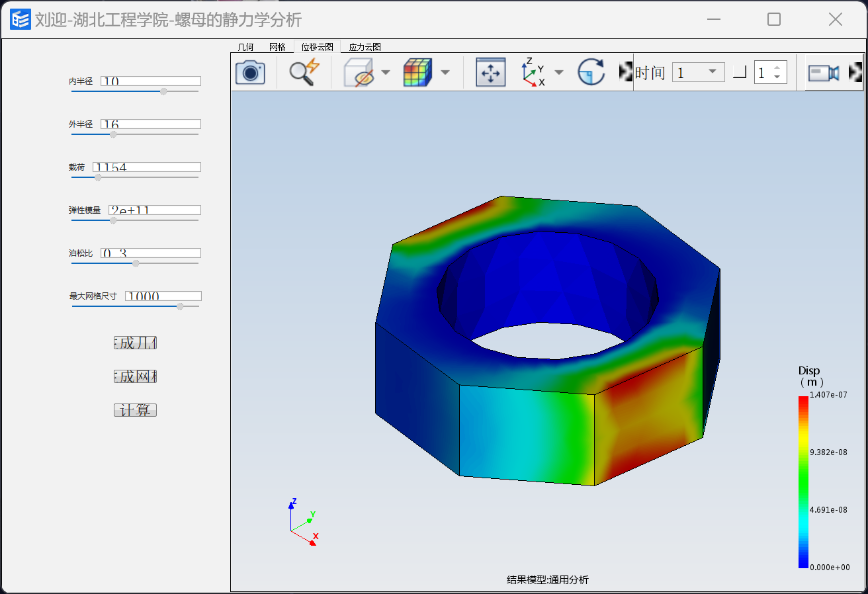Screen dimensions: 868x594
Task: Click the 内半径 slider handle
Action: pyautogui.click(x=163, y=91)
